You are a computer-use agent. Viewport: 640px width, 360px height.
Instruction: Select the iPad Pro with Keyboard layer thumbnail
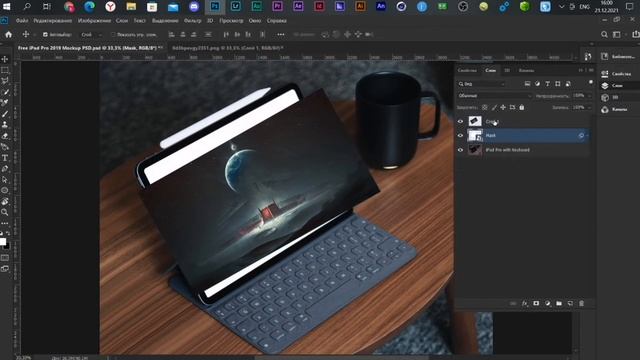coord(475,150)
